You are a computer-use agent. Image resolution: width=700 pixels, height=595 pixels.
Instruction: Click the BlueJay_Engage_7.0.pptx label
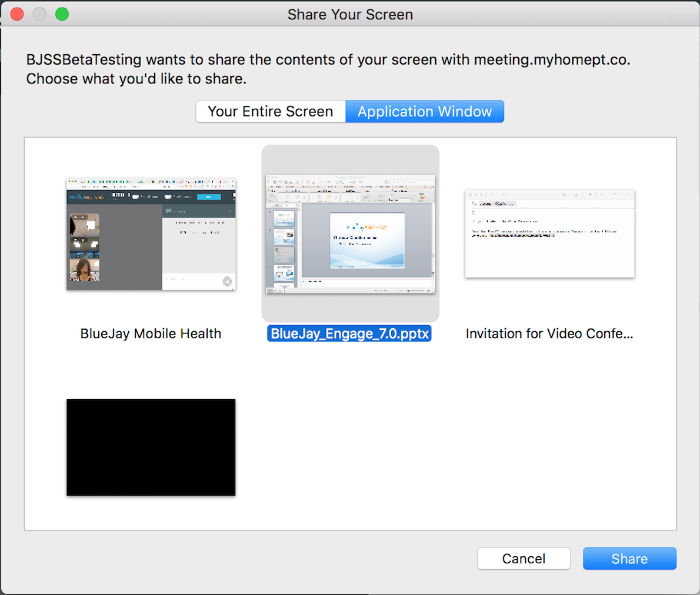pyautogui.click(x=349, y=333)
